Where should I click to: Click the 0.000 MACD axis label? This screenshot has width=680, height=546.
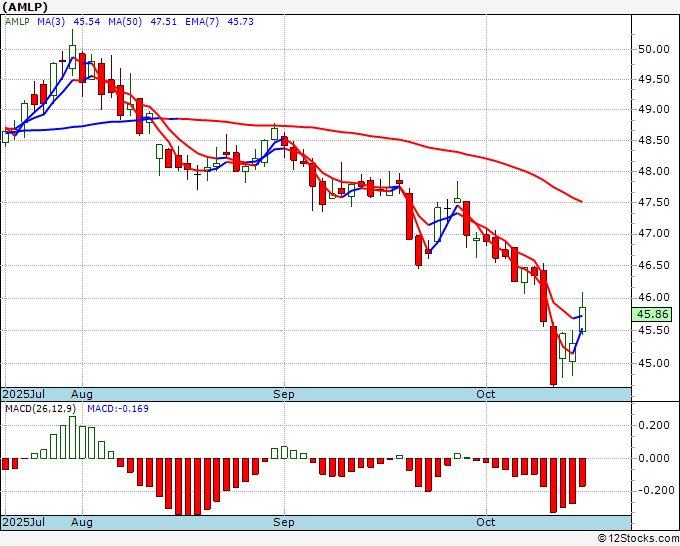(x=654, y=458)
